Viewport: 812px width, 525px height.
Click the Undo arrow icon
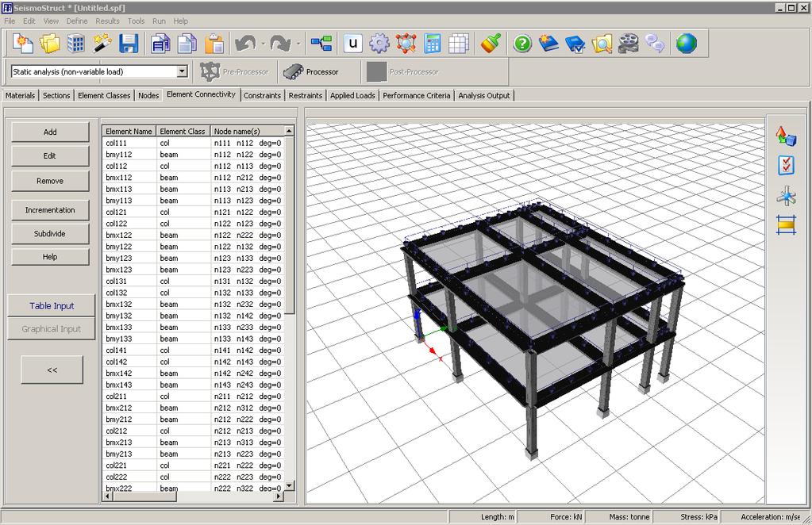click(245, 44)
